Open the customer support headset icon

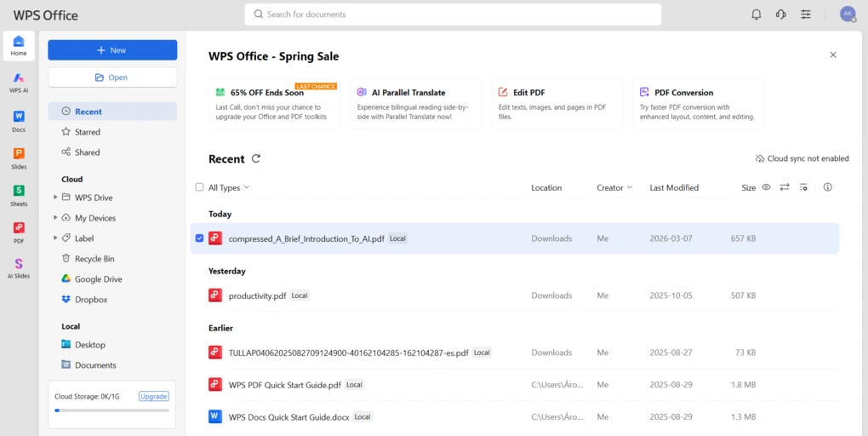(781, 14)
